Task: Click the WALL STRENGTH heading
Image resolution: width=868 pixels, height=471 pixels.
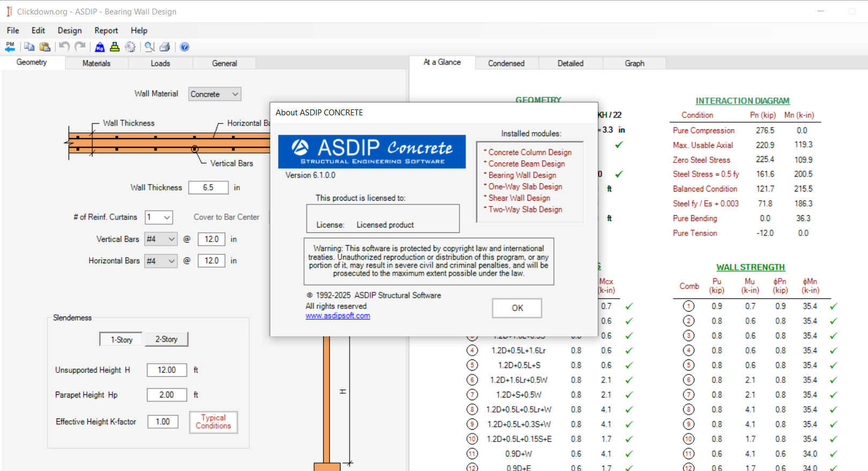Action: (x=751, y=267)
